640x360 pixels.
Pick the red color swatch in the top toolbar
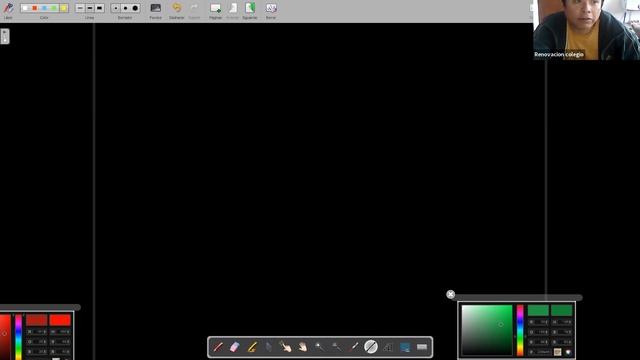(x=35, y=8)
